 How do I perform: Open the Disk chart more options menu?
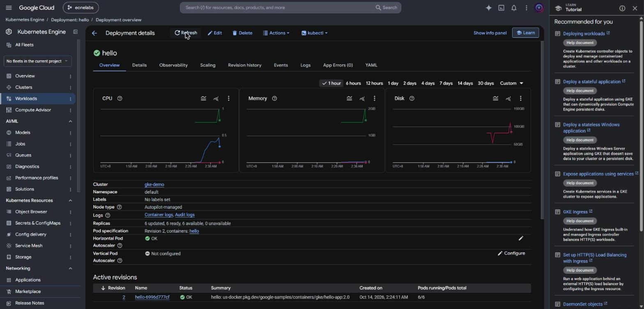point(520,98)
